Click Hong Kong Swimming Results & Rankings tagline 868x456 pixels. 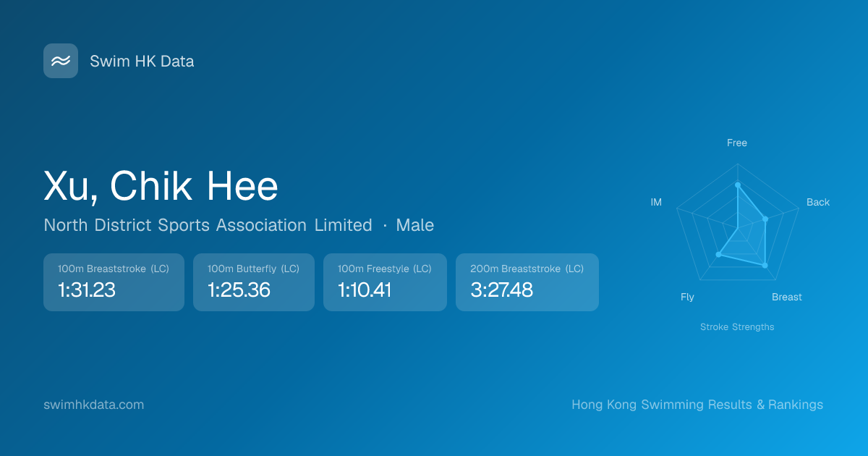click(697, 405)
